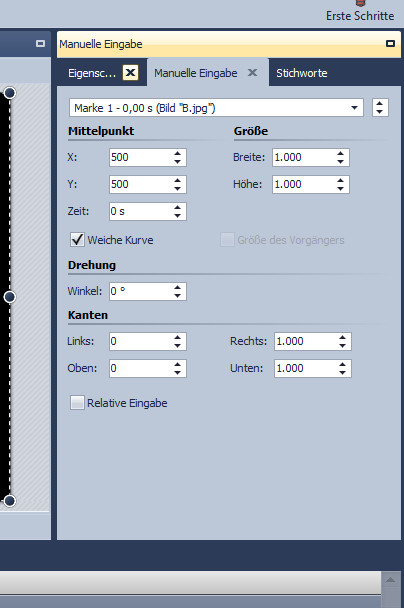Increase the X value
Screen dimensions: 404x608
click(178, 153)
